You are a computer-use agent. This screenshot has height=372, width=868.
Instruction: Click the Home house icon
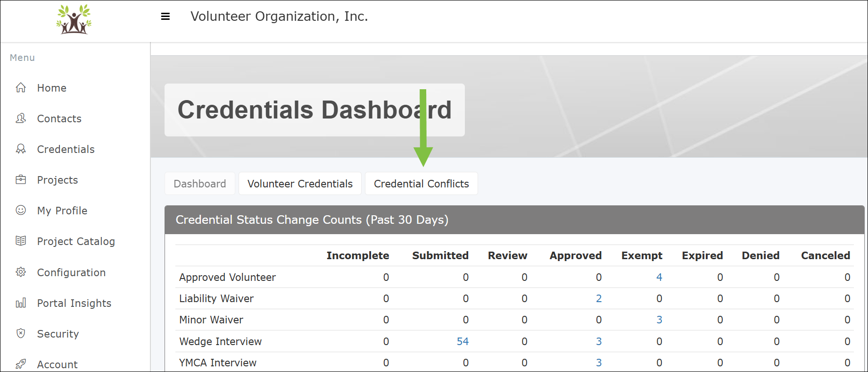coord(21,88)
